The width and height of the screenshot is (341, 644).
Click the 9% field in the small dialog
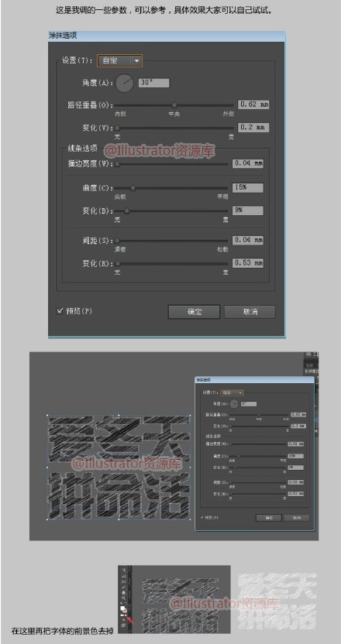(x=296, y=468)
